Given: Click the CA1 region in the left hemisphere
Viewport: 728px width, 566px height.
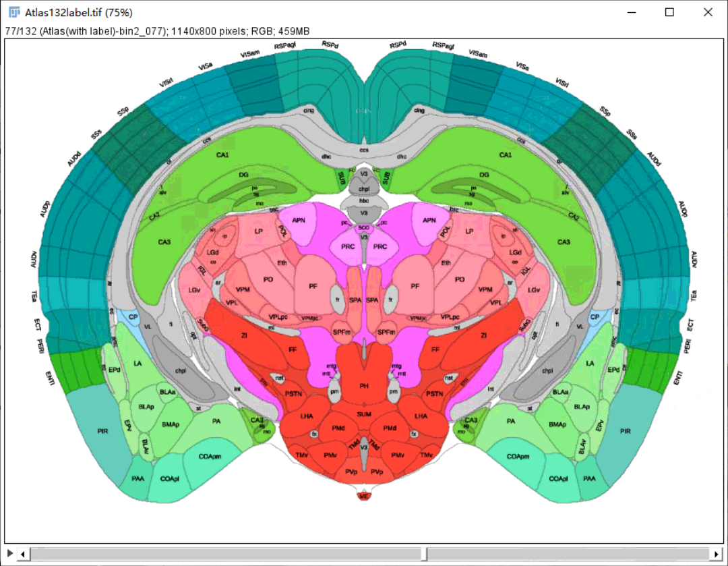Looking at the screenshot, I should click(x=222, y=155).
